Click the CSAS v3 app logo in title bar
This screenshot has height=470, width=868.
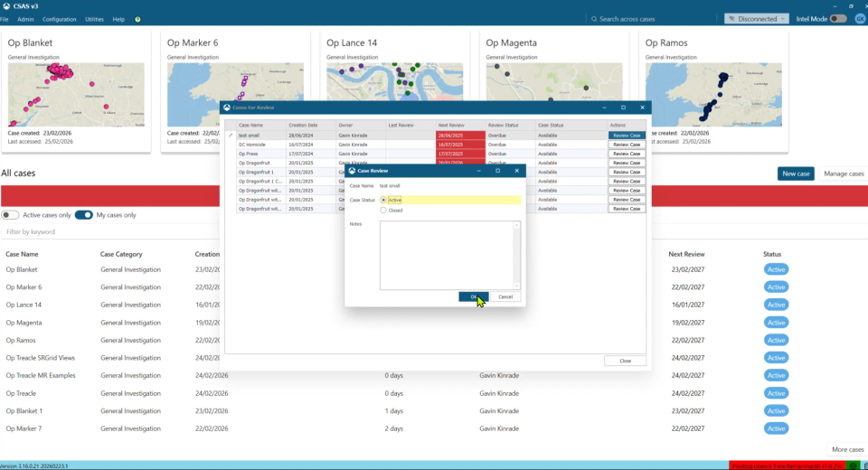pos(7,5)
